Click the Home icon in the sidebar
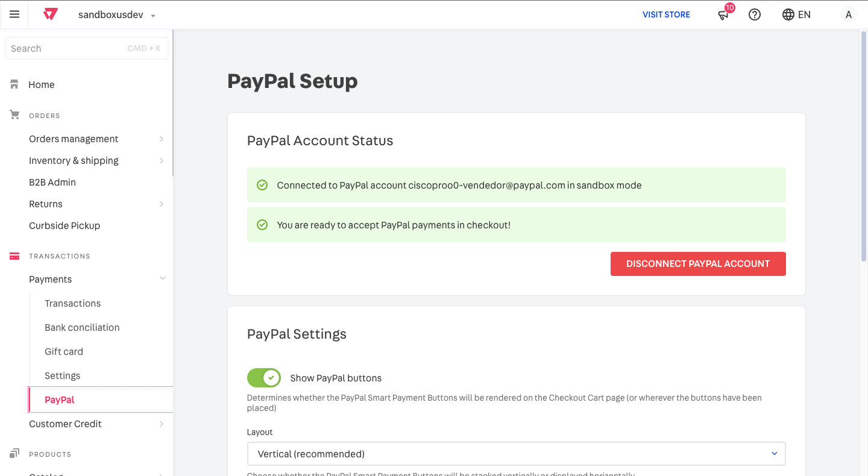 (x=13, y=84)
